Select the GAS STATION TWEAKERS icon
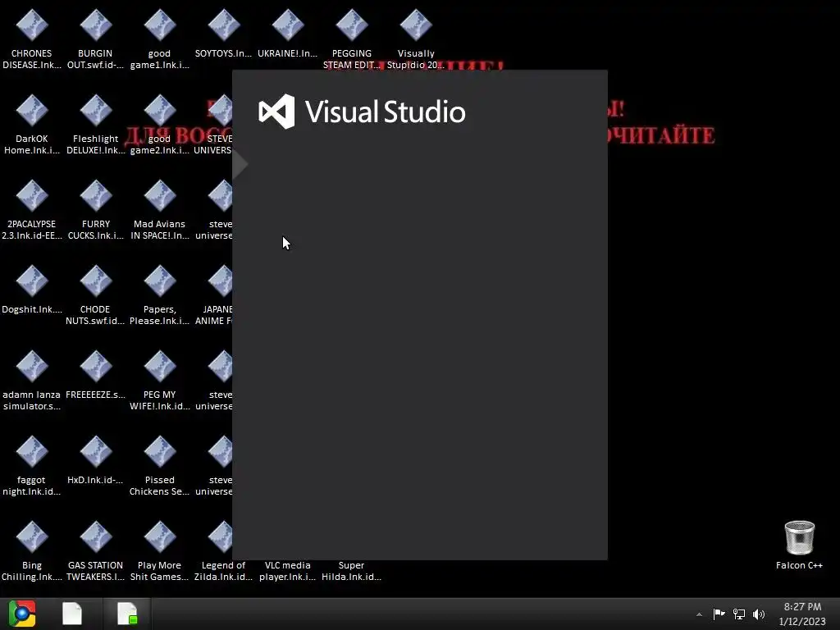This screenshot has height=630, width=840. point(95,550)
